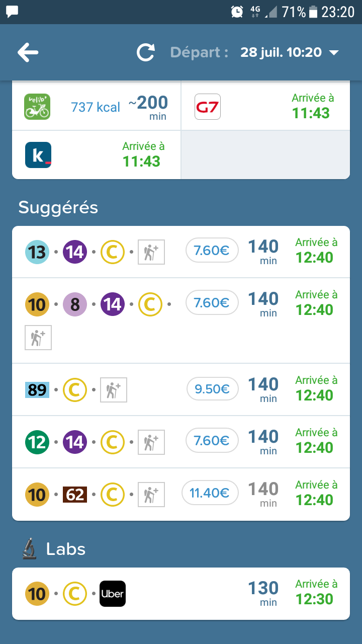
Task: Tap the back arrow
Action: pyautogui.click(x=28, y=52)
